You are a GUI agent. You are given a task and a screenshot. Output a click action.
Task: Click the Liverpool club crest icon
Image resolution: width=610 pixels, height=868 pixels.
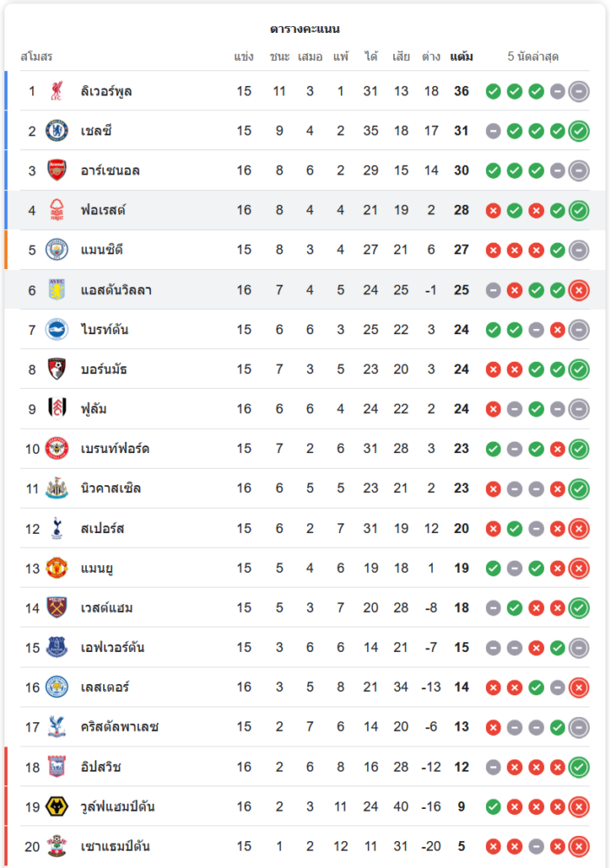56,91
